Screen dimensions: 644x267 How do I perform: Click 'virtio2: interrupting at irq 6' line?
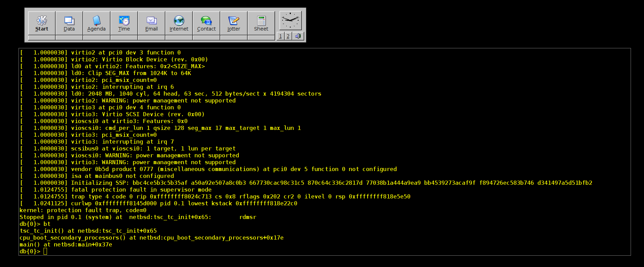pos(97,87)
